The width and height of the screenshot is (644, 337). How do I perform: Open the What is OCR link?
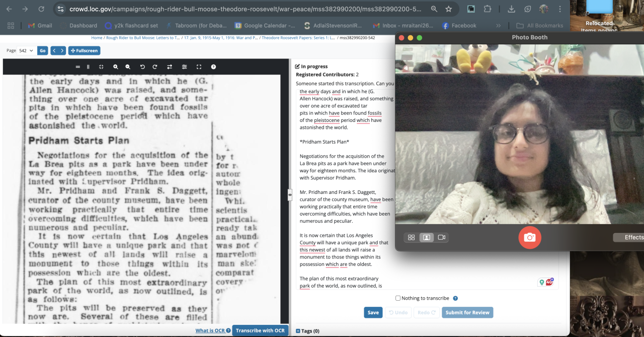point(210,330)
